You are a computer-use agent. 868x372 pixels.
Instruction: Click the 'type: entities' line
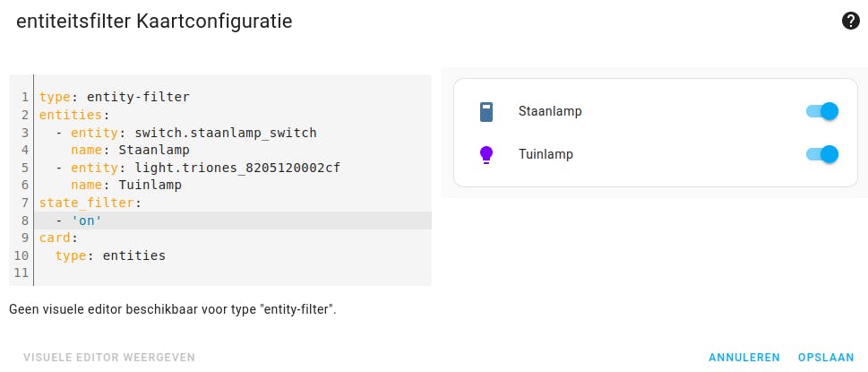tap(110, 255)
